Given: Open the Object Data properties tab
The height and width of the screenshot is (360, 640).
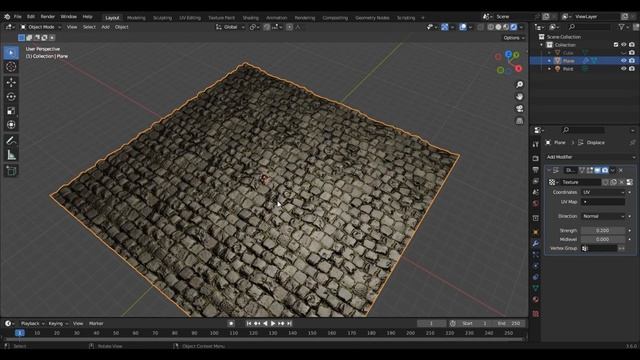Looking at the screenshot, I should pos(536,288).
